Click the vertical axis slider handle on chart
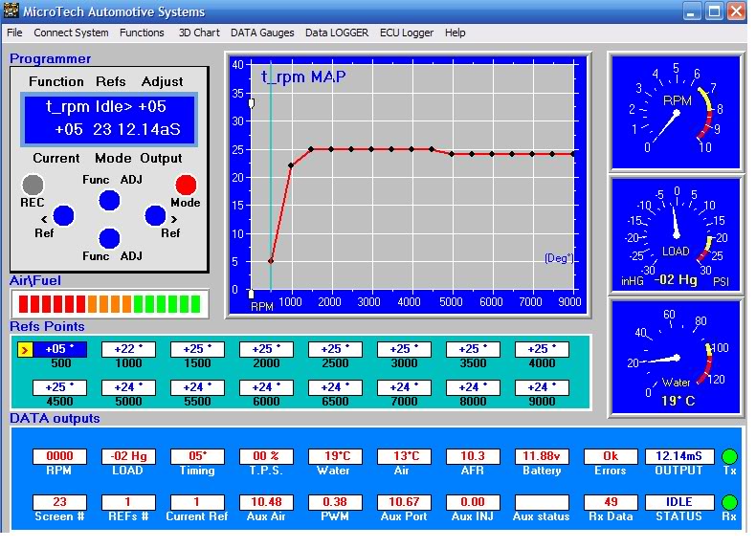The height and width of the screenshot is (548, 756). [x=251, y=103]
